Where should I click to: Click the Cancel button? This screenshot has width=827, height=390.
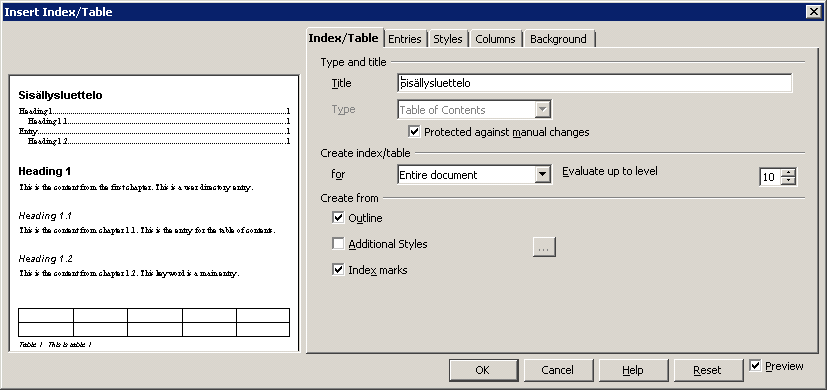point(558,370)
